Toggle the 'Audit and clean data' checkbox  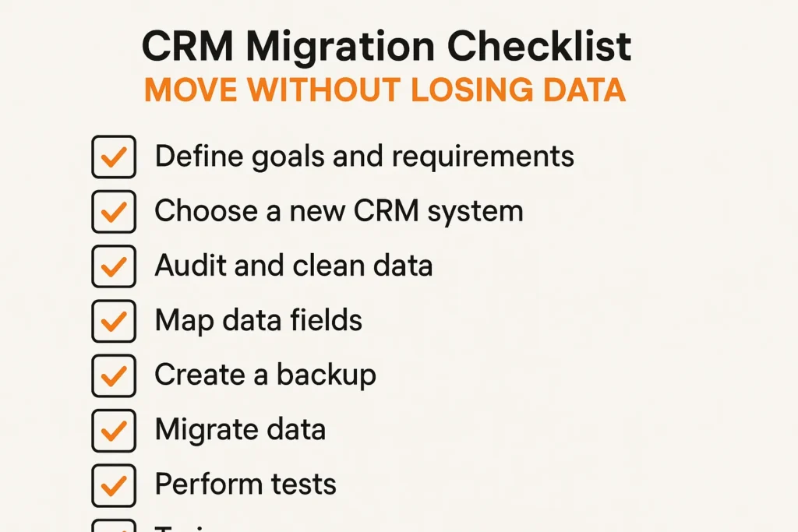pos(114,266)
